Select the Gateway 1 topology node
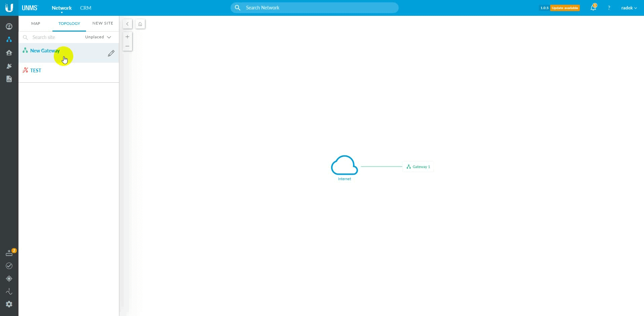The width and height of the screenshot is (644, 316). point(418,167)
